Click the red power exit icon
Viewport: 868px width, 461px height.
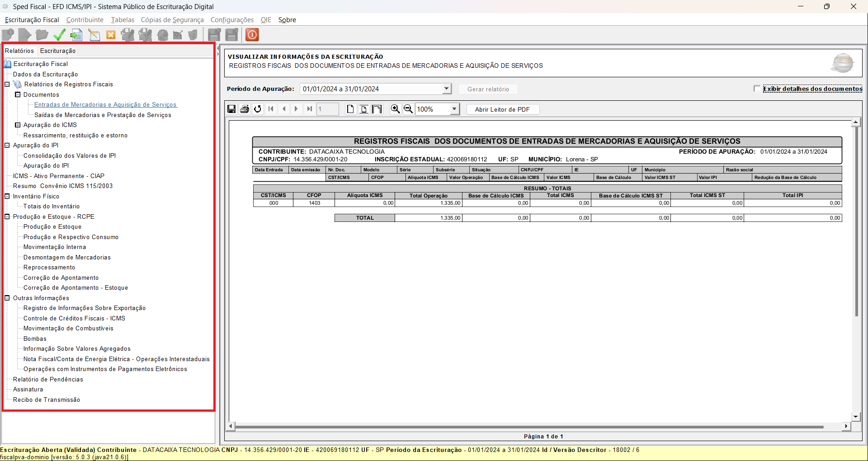coord(252,35)
